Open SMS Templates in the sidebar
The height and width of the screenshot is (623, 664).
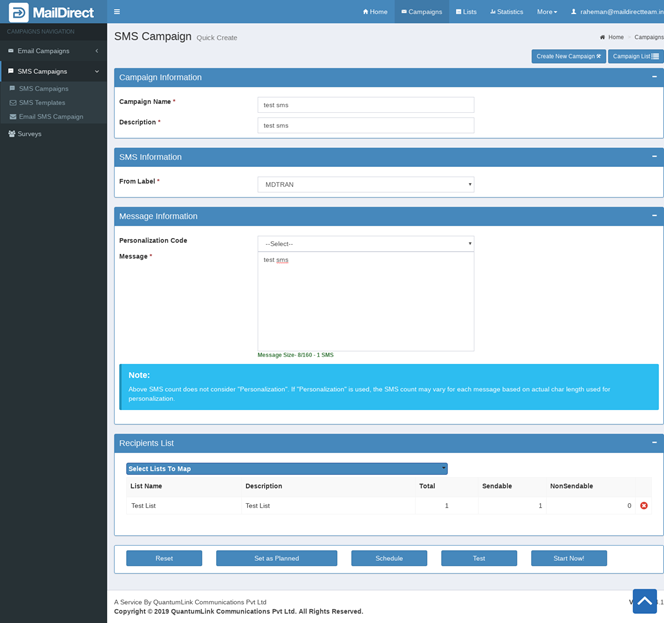(42, 103)
